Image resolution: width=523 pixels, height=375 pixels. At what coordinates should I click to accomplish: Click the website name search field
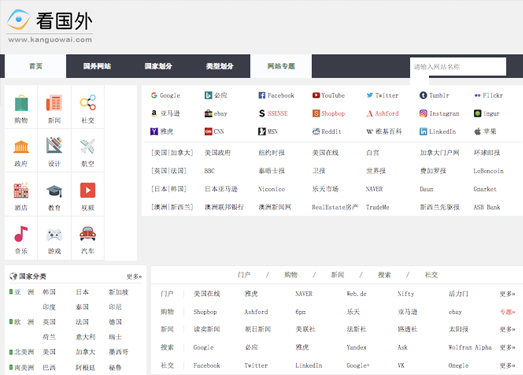tap(458, 67)
